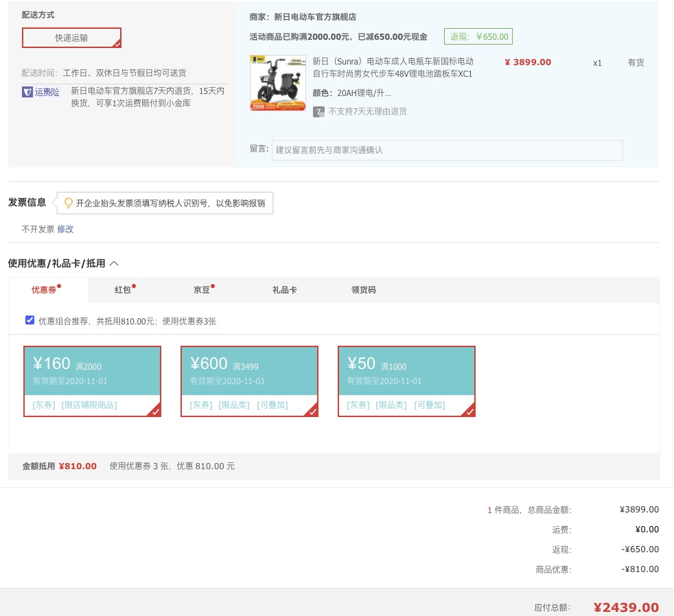The width and height of the screenshot is (674, 616).
Task: Click the invoice taxpayer ID reminder tooltip
Action: (165, 203)
